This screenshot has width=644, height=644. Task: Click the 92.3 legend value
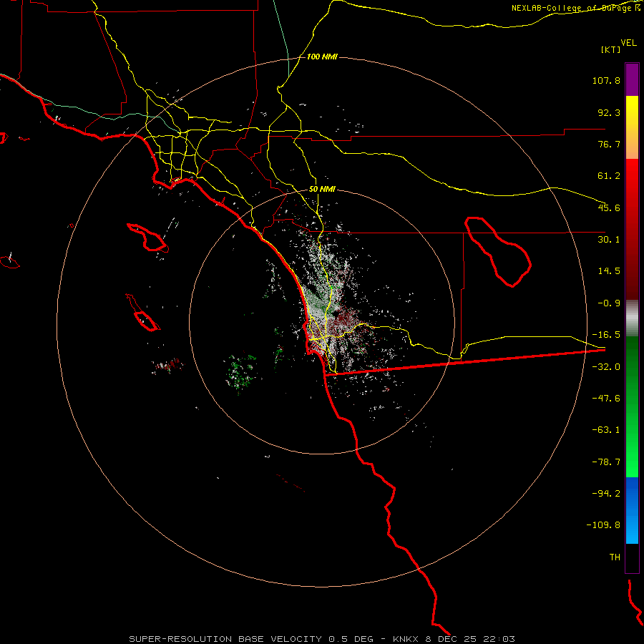[609, 112]
